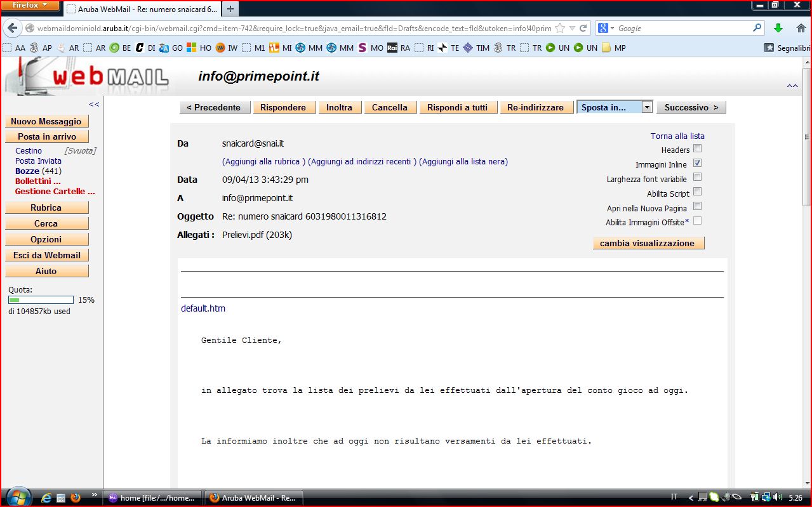Viewport: 812px width, 507px height.
Task: Open the TE bookmark
Action: click(x=448, y=48)
